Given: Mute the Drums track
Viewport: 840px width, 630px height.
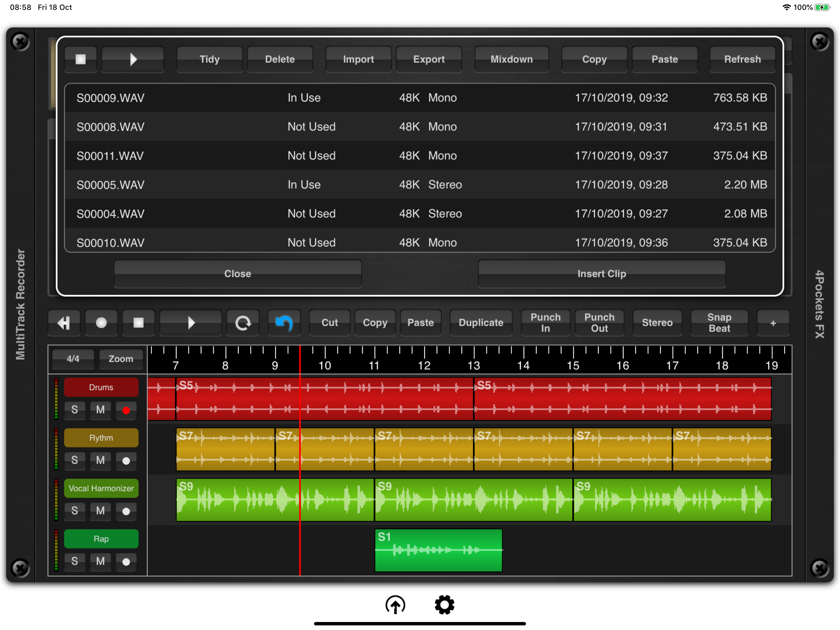Looking at the screenshot, I should 100,410.
